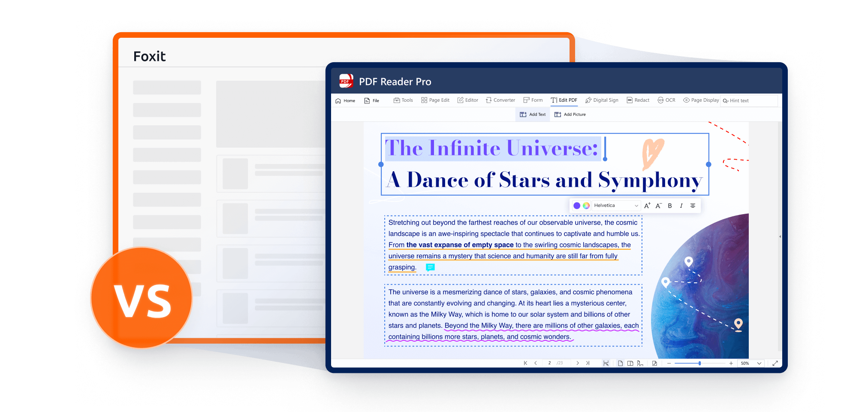Click the page edit note icon

tap(654, 363)
